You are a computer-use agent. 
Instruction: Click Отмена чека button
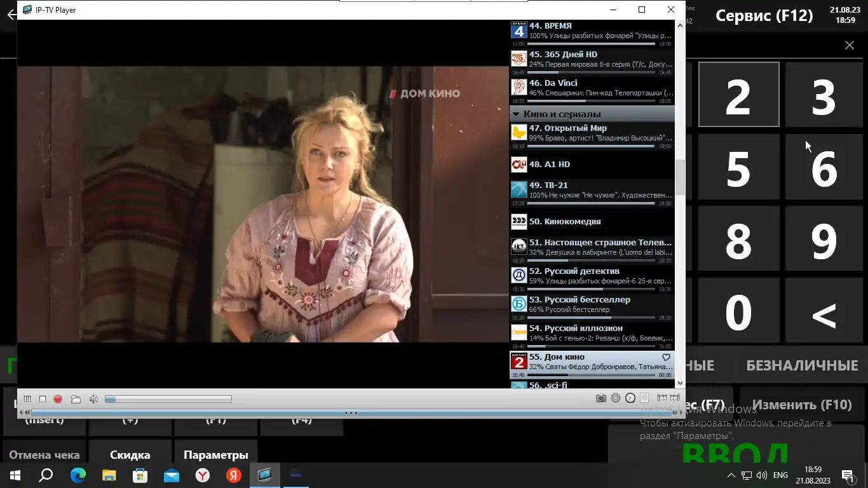(44, 455)
